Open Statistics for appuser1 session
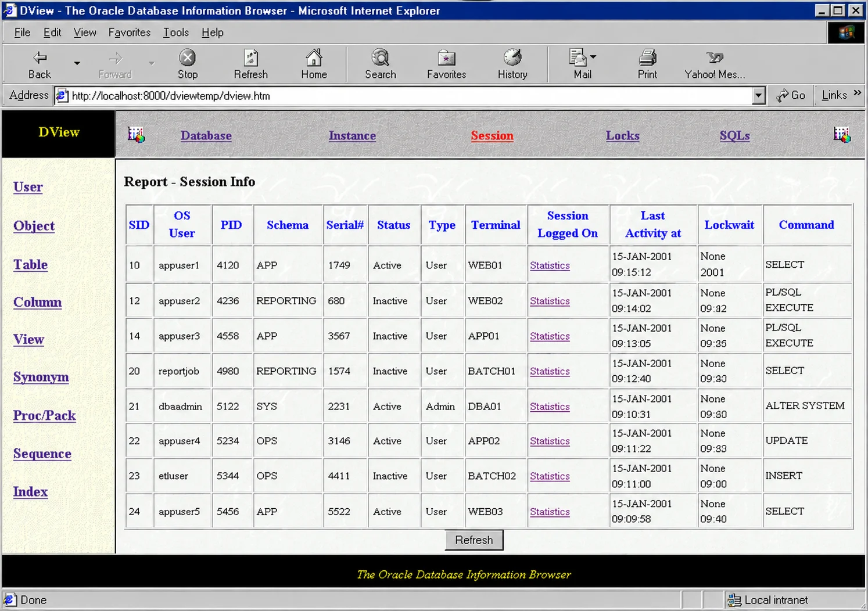 pyautogui.click(x=550, y=265)
